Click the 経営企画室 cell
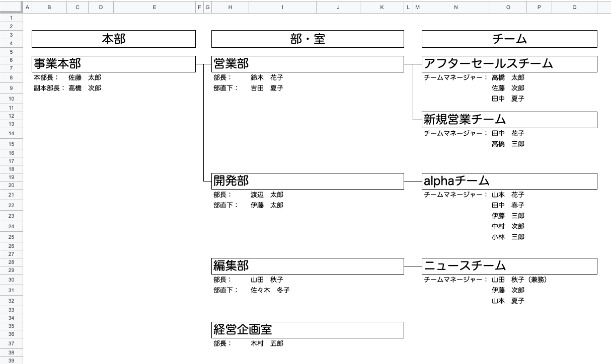 308,330
